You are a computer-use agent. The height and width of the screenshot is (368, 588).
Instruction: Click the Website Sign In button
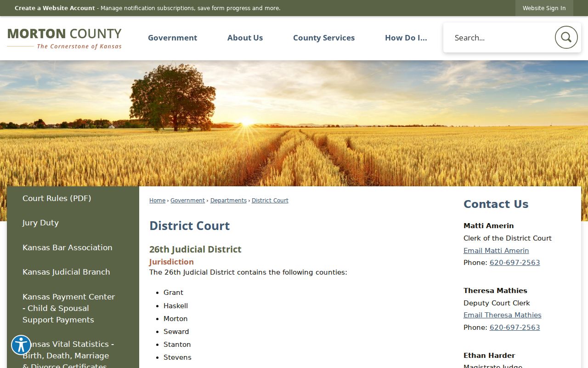(544, 8)
